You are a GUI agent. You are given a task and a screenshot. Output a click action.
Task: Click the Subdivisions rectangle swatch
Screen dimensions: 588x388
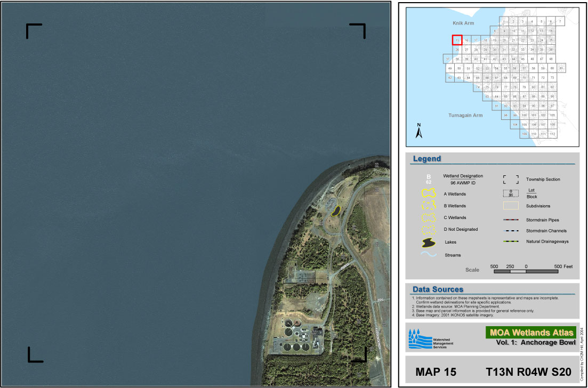(510, 206)
